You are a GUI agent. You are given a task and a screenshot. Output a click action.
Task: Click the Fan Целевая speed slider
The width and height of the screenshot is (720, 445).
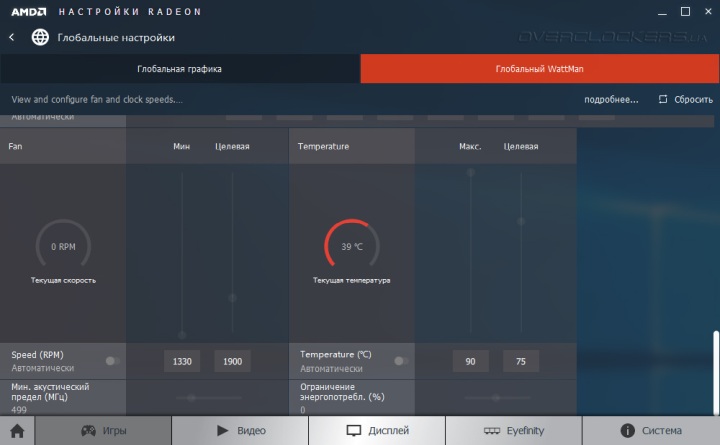tap(232, 253)
